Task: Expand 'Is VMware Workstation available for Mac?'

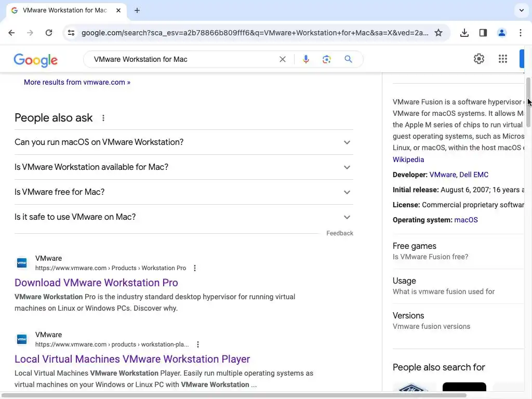Action: (x=183, y=167)
